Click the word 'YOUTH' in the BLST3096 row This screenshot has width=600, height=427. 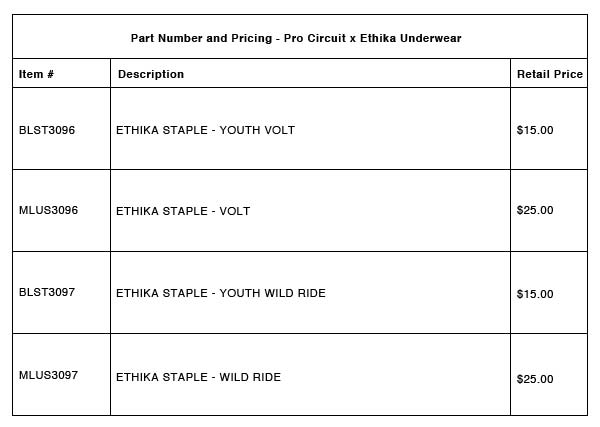click(241, 130)
